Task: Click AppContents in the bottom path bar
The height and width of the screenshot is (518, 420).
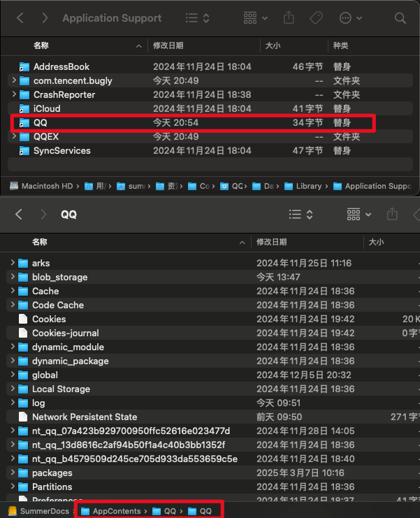Action: (x=116, y=511)
